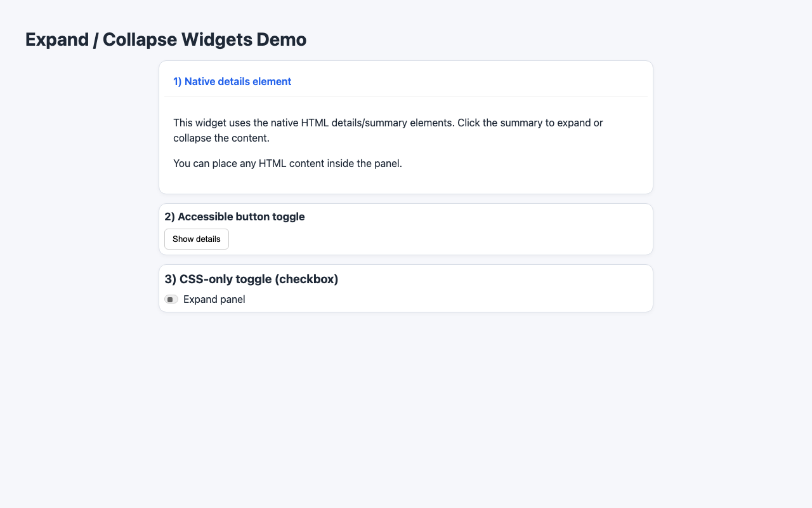The width and height of the screenshot is (812, 508).
Task: Reveal hidden content with Show details
Action: point(196,239)
